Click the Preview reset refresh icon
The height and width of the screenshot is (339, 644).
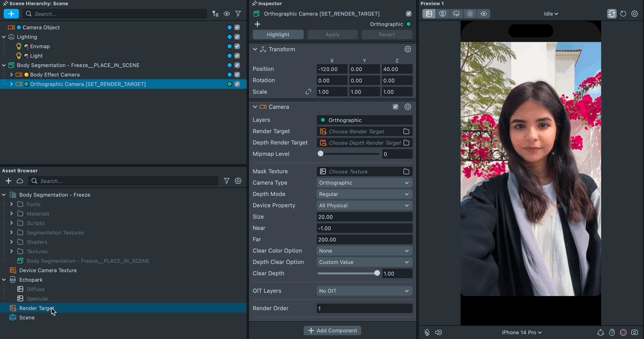pyautogui.click(x=623, y=14)
